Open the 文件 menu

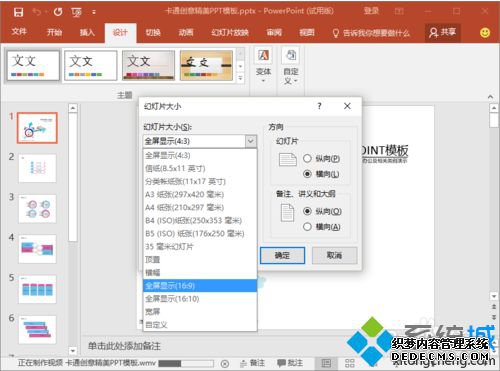(x=19, y=32)
